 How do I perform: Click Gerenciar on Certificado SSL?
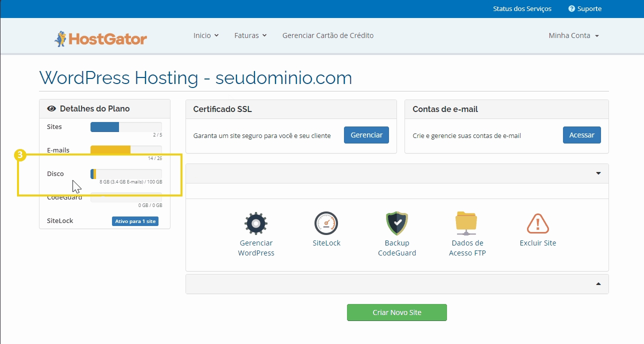tap(366, 135)
